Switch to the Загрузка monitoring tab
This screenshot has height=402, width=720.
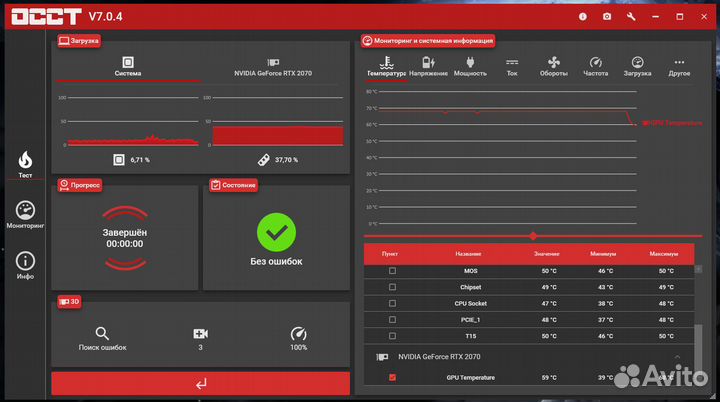point(637,67)
